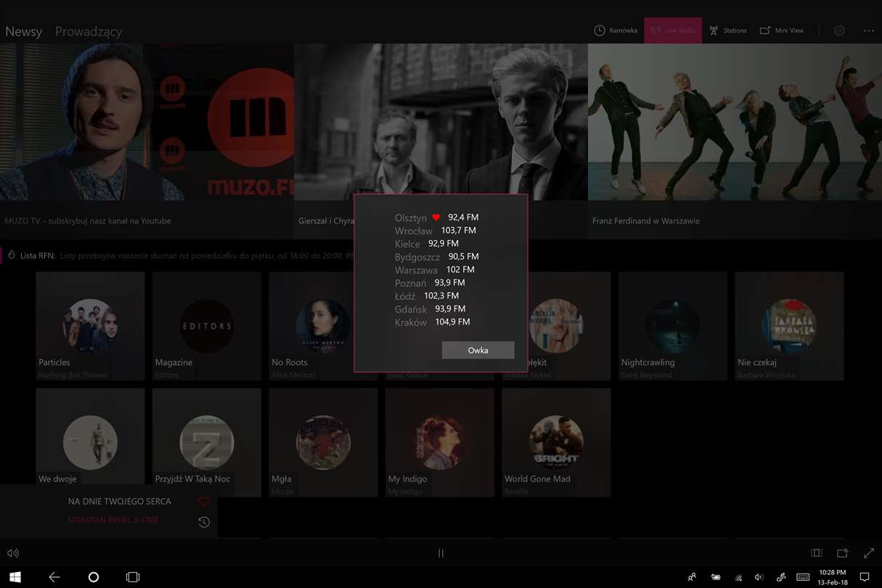Screen dimensions: 882x588
Task: Pause the radio playback
Action: point(441,553)
